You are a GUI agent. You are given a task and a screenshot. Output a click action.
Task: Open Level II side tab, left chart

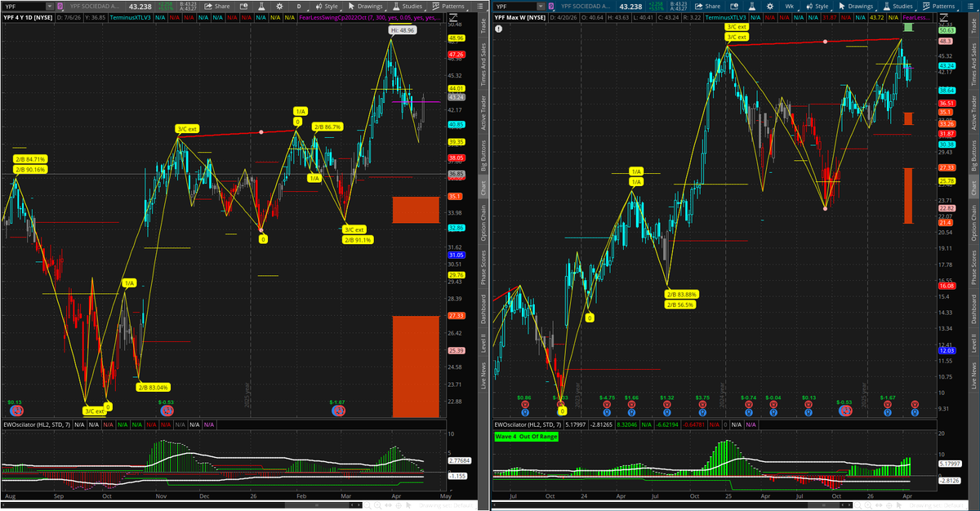[483, 343]
